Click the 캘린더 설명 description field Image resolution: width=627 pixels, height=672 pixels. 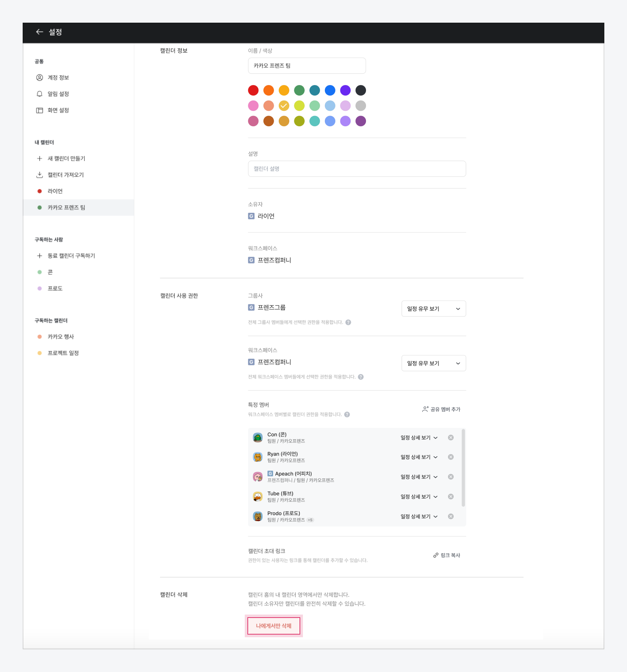357,169
